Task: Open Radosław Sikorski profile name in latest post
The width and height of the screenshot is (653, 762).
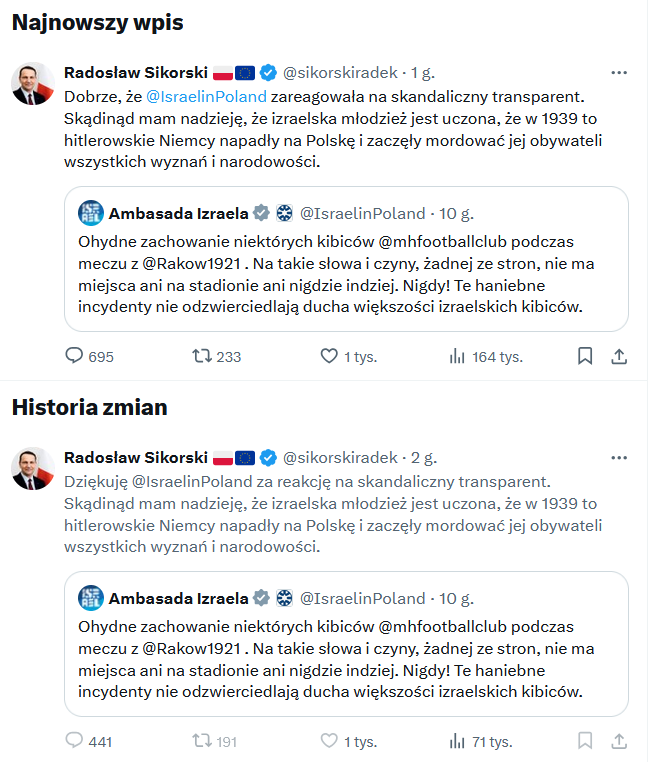Action: coord(136,72)
